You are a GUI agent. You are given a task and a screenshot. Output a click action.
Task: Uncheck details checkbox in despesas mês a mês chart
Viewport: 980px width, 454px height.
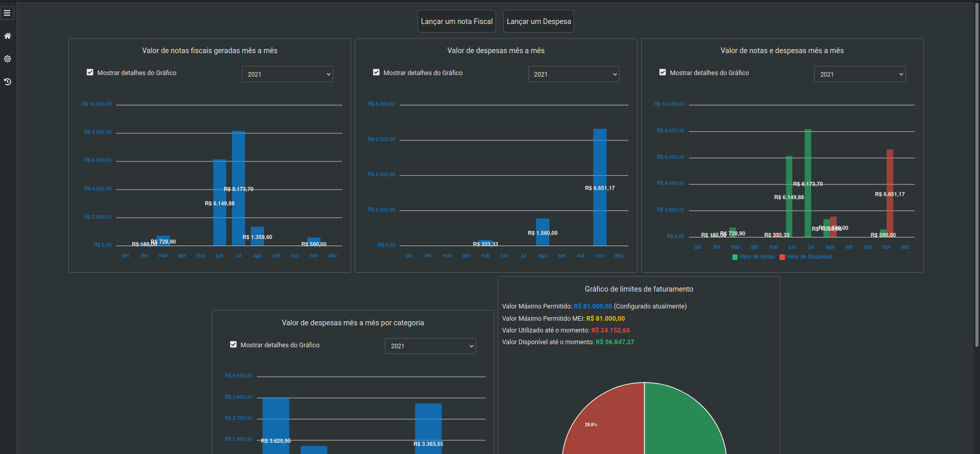coord(376,73)
